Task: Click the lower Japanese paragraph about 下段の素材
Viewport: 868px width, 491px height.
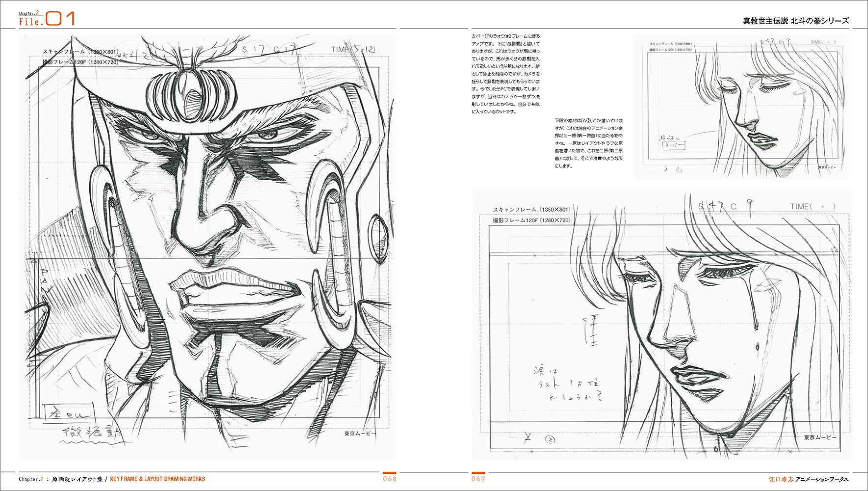Action: click(588, 143)
